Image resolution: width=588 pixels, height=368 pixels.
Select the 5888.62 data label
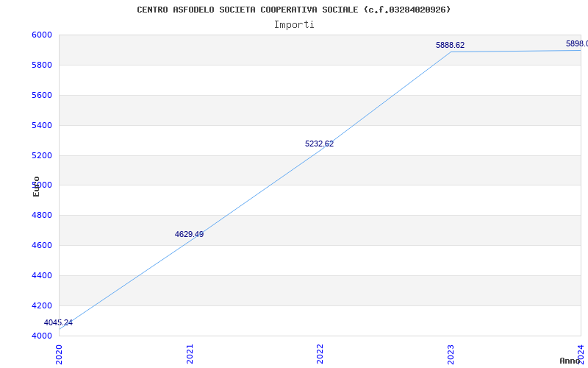click(450, 45)
